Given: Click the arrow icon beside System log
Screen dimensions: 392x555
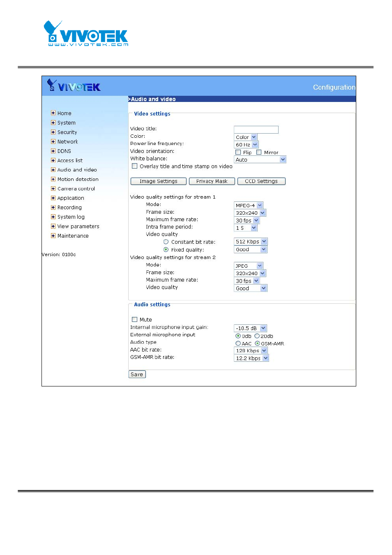Looking at the screenshot, I should coord(53,217).
